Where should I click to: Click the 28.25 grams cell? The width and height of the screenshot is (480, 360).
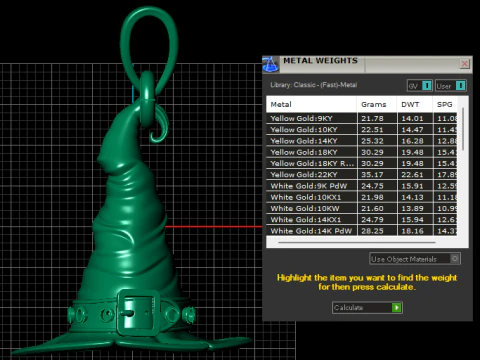coord(377,231)
